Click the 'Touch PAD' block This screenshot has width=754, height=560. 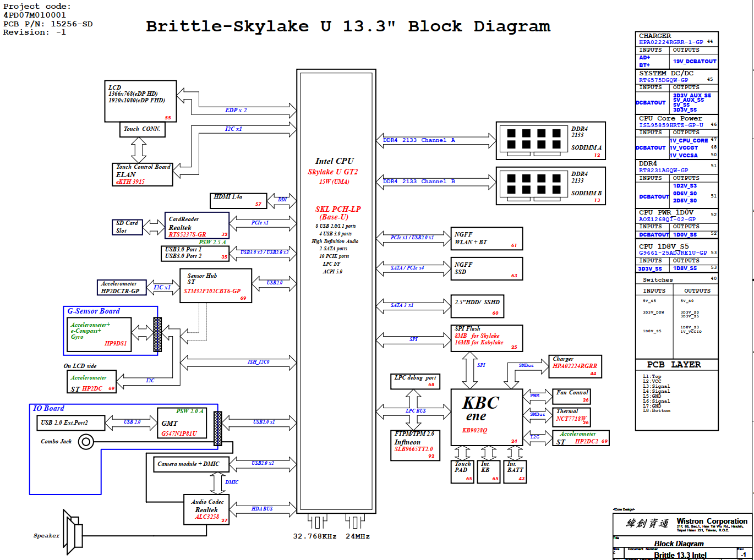pyautogui.click(x=462, y=472)
